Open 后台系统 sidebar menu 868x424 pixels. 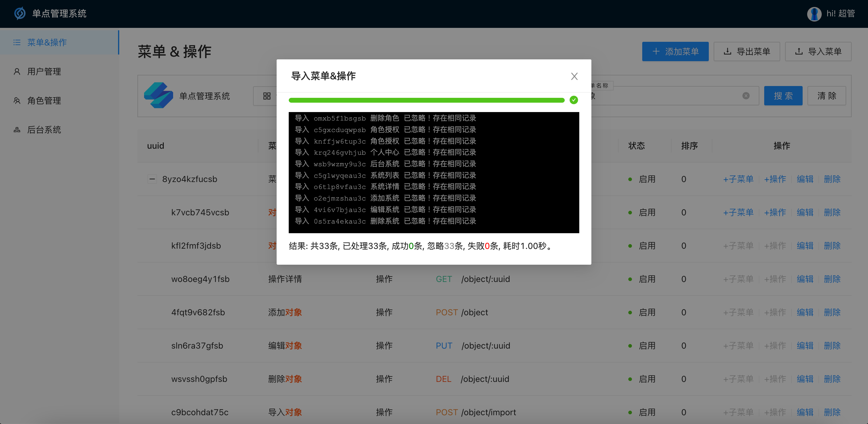click(x=59, y=130)
